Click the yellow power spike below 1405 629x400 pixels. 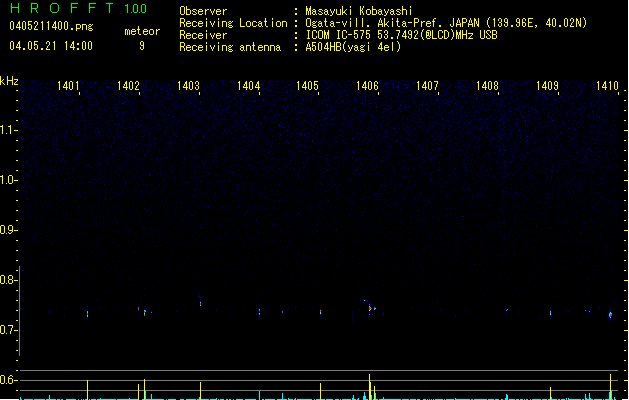click(x=320, y=391)
